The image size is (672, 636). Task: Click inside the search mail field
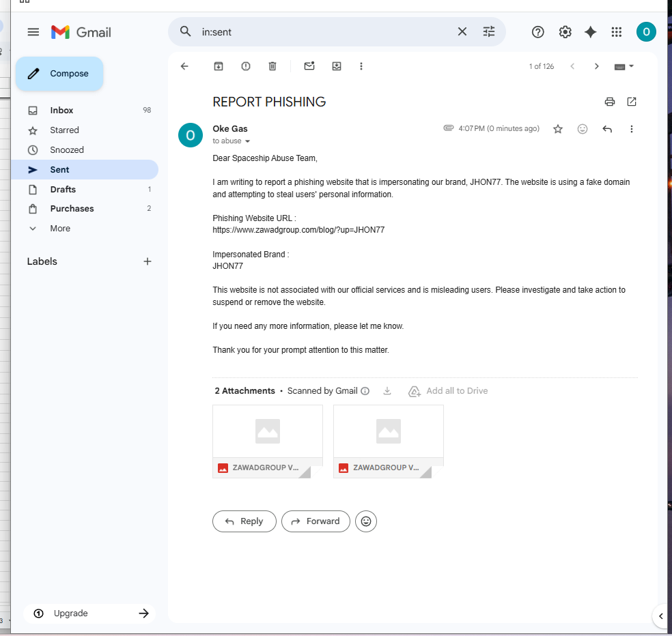tap(326, 32)
